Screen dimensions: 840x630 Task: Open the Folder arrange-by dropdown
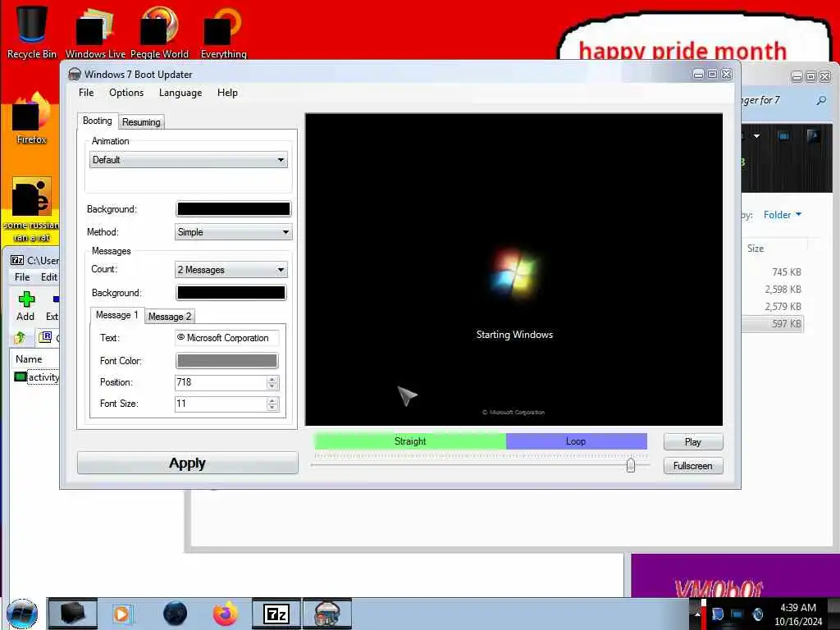(x=783, y=215)
